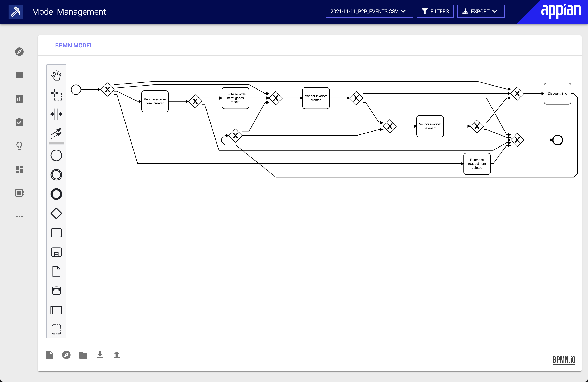Create a collapsed subprocess from palette
Screen dimensions: 588x382
56,252
